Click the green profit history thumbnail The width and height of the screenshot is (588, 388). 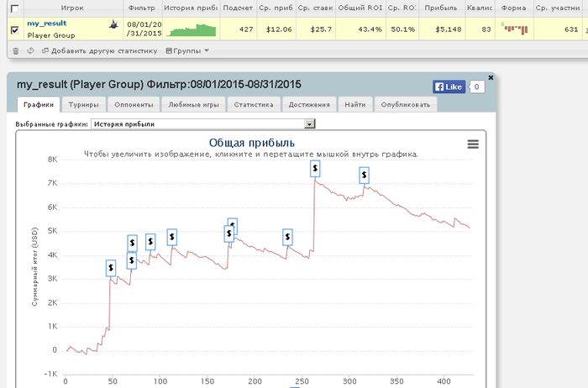(192, 30)
